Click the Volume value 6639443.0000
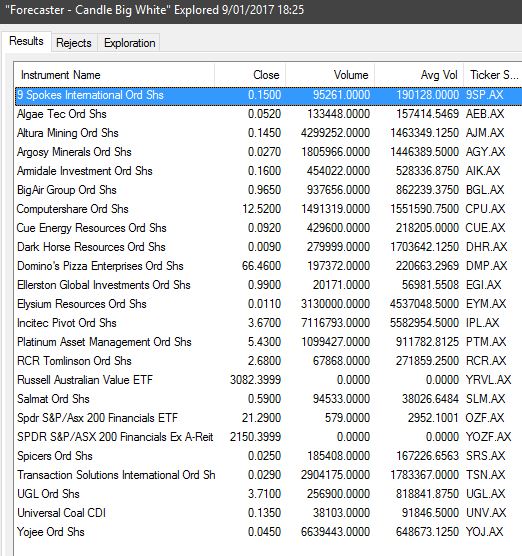The width and height of the screenshot is (522, 556). tap(335, 532)
